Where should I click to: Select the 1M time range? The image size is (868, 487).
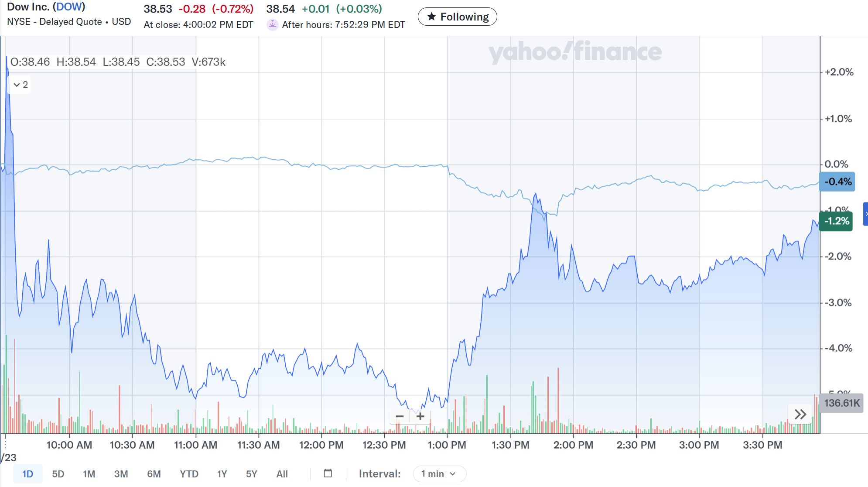click(x=89, y=474)
